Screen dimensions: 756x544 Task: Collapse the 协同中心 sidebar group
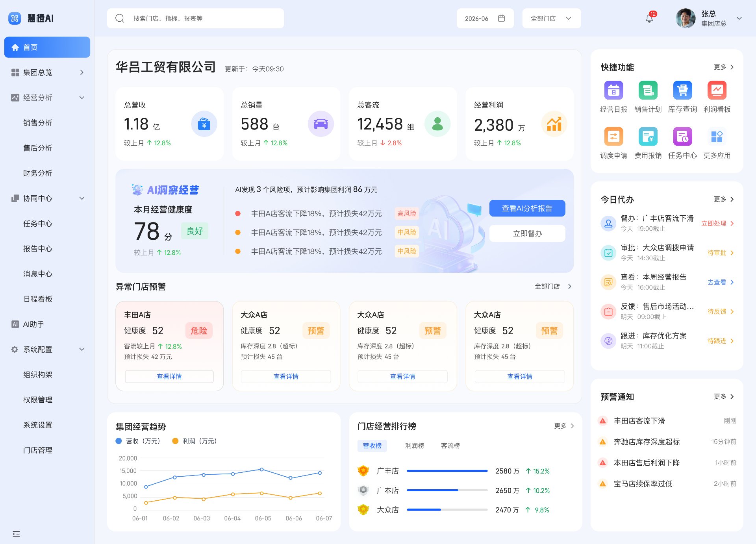pos(47,198)
